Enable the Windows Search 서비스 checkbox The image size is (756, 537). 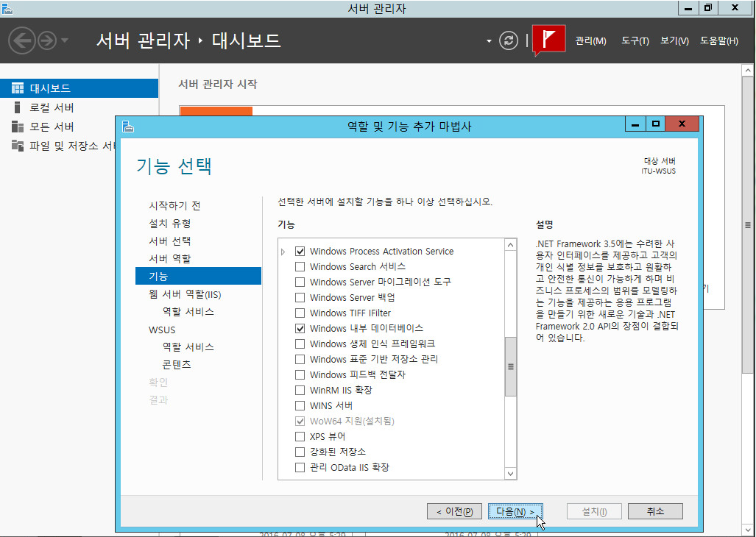click(x=300, y=267)
